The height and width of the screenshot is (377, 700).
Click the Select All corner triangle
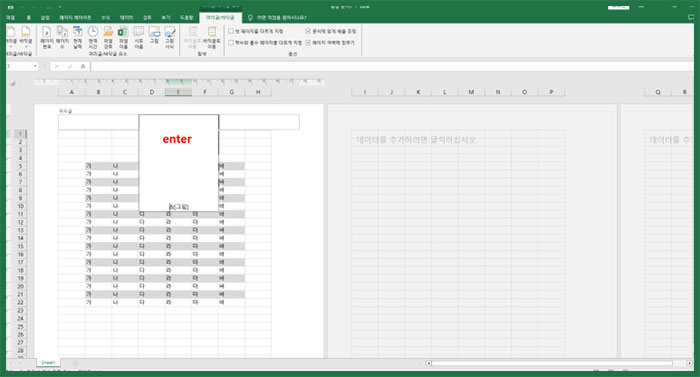click(13, 84)
